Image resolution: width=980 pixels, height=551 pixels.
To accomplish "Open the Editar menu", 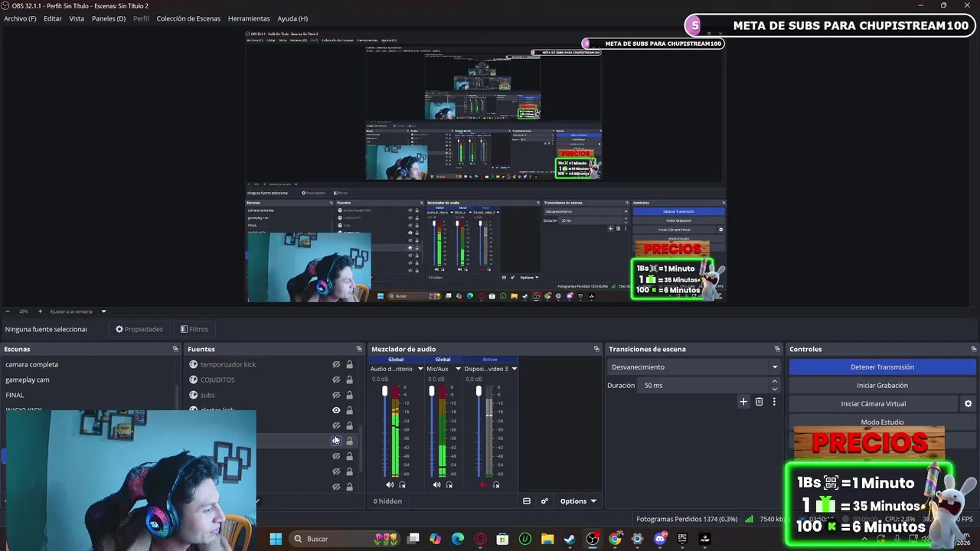I will (x=53, y=18).
